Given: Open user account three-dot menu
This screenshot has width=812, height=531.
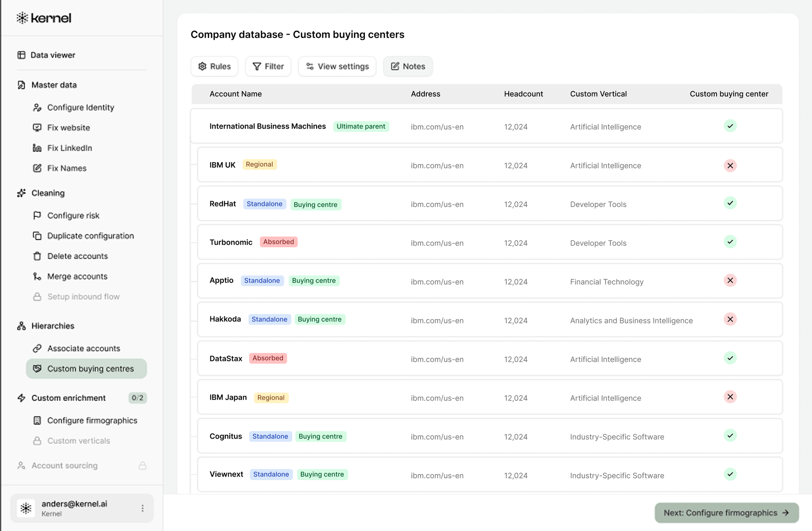Looking at the screenshot, I should click(143, 508).
